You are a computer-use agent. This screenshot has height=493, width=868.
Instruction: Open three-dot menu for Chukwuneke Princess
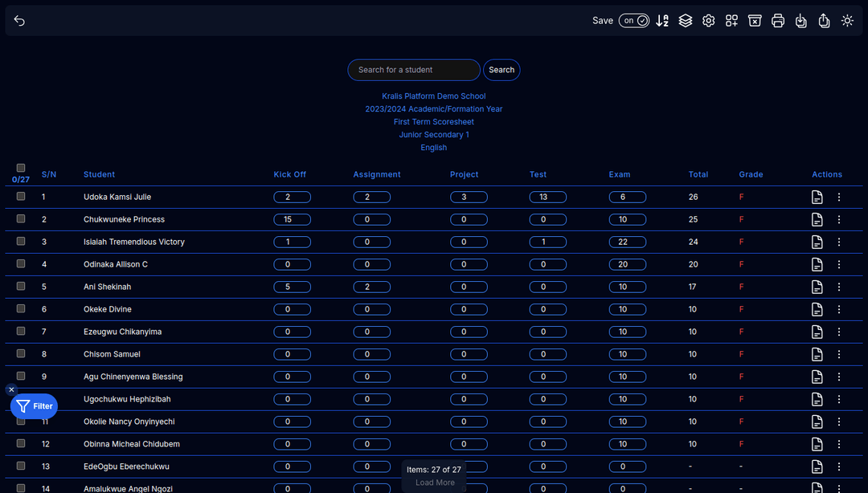coord(839,219)
